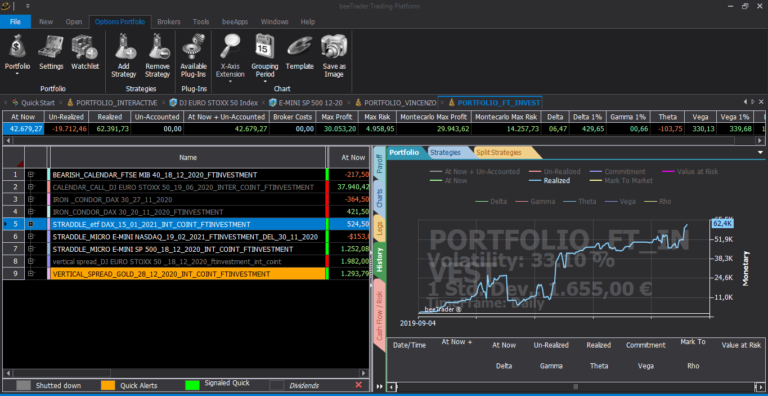768x396 pixels.
Task: Open the chart Template icon
Action: [299, 47]
